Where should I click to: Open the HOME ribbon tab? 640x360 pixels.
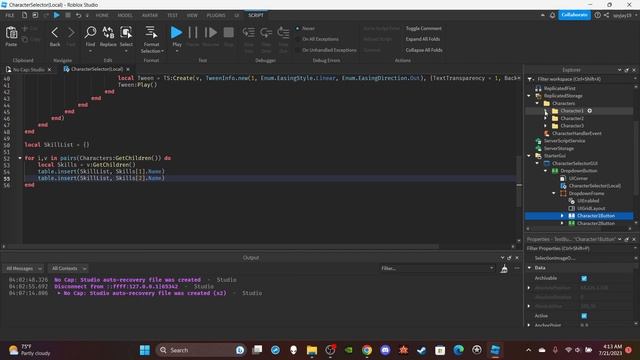(x=102, y=15)
